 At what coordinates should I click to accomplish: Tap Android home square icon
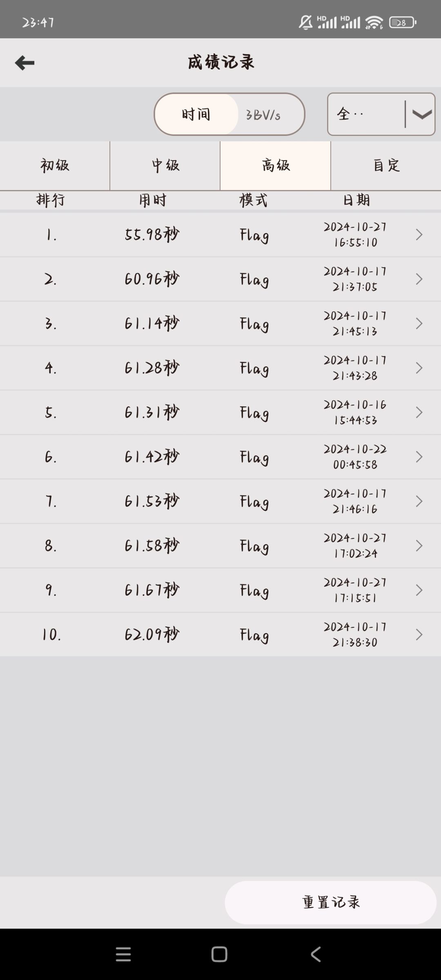[x=219, y=954]
